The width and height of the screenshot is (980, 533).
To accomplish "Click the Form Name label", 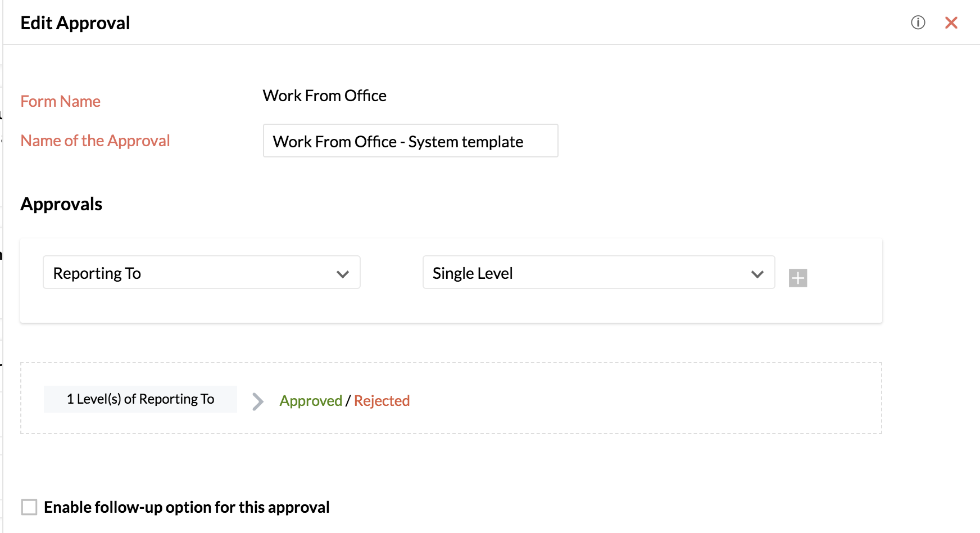I will pyautogui.click(x=61, y=101).
